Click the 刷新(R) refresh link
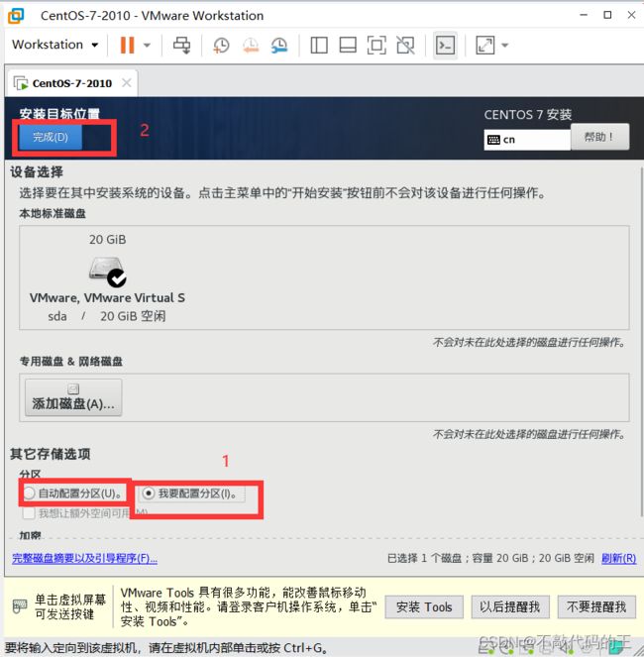 [618, 558]
